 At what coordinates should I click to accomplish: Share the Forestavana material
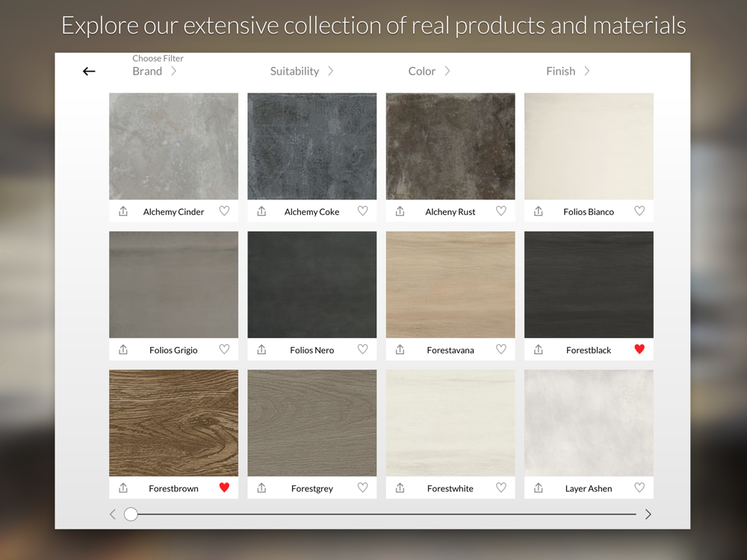(x=400, y=349)
